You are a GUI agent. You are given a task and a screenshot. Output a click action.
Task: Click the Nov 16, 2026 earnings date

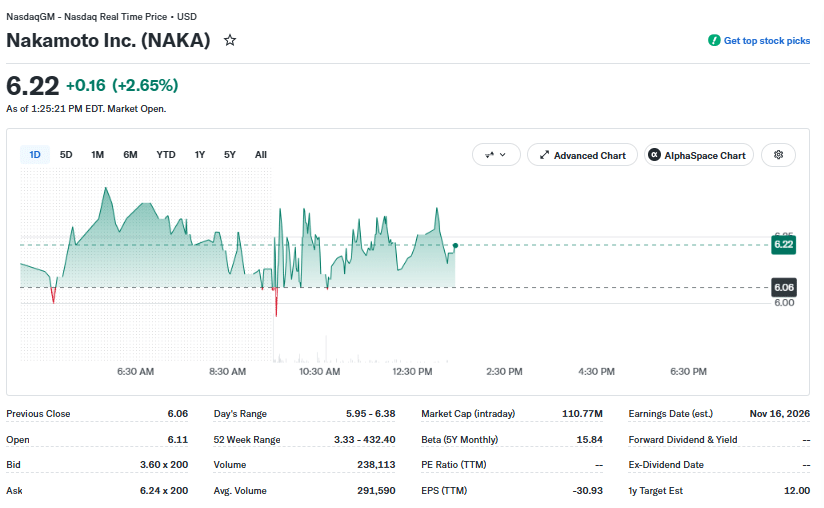pyautogui.click(x=780, y=413)
